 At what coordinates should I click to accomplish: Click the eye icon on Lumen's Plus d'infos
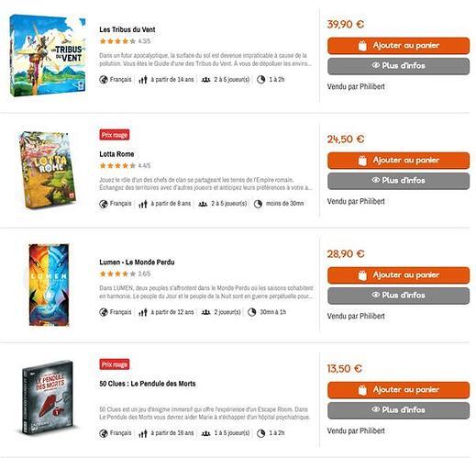376,295
